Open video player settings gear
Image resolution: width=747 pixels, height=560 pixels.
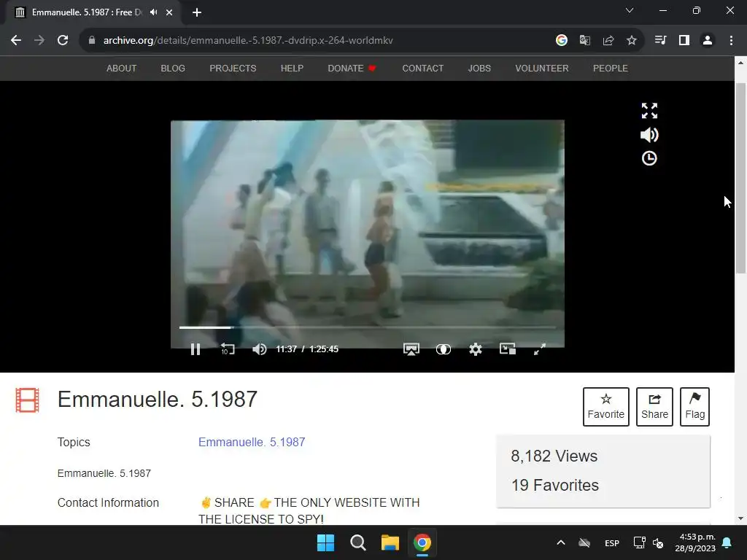475,349
